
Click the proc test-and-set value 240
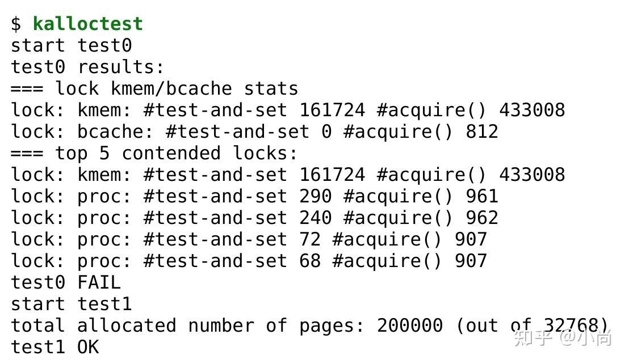point(315,218)
